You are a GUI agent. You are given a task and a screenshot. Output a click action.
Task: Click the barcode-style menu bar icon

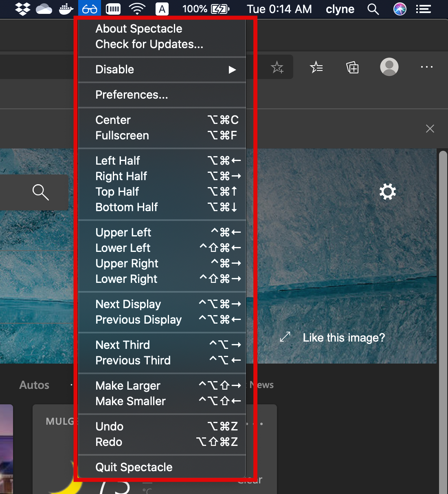tap(113, 9)
